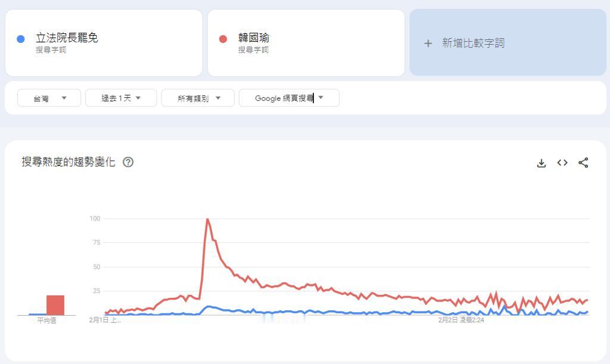Click the red line peak at 100
Image resolution: width=610 pixels, height=364 pixels.
[208, 219]
